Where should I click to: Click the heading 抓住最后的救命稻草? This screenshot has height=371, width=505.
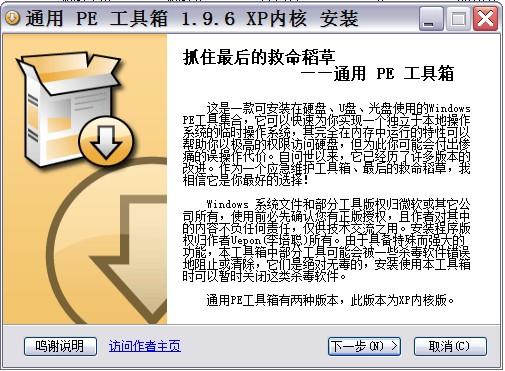[x=259, y=57]
